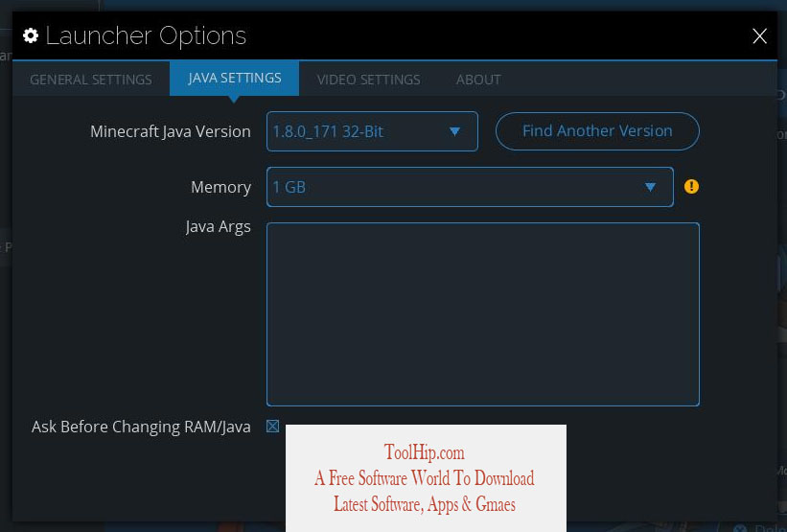Select the Java Settings tab

pos(235,79)
